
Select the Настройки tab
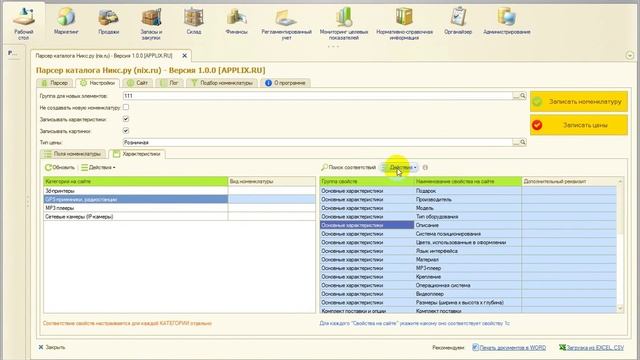coord(98,83)
